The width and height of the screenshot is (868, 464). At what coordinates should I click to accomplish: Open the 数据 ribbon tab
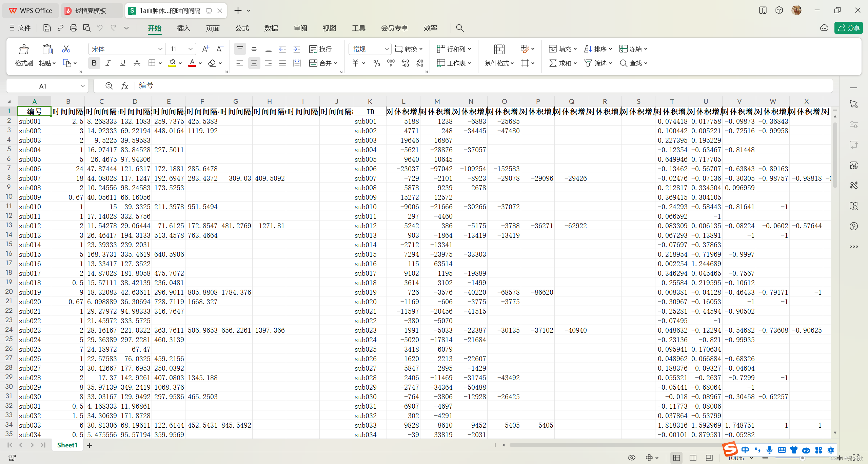click(271, 28)
